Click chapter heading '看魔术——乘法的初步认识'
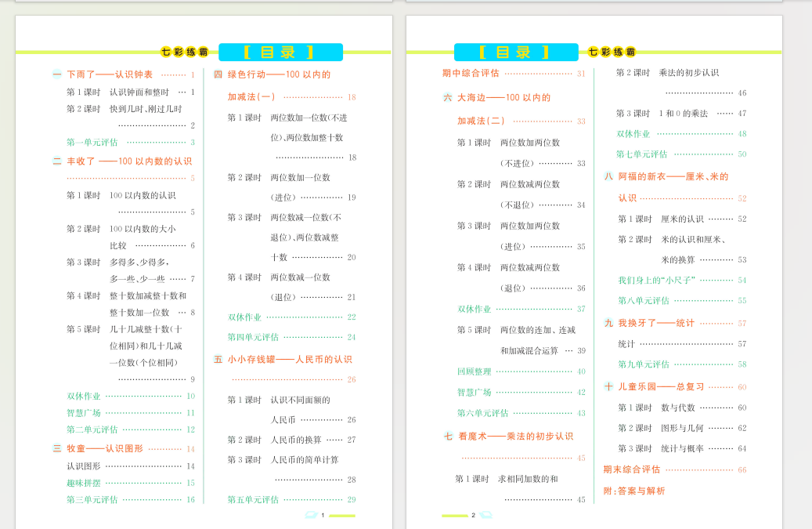Screen dimensions: 812x529 [516, 437]
